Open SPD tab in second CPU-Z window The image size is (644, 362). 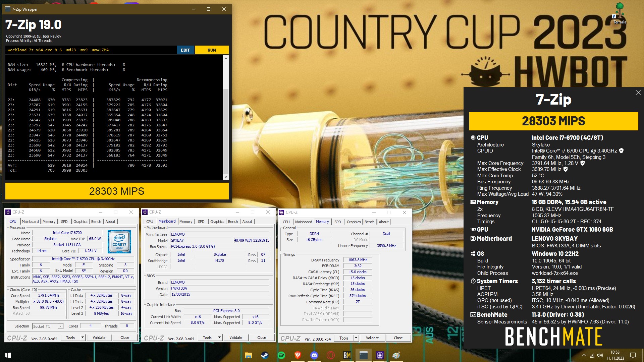[x=201, y=222]
